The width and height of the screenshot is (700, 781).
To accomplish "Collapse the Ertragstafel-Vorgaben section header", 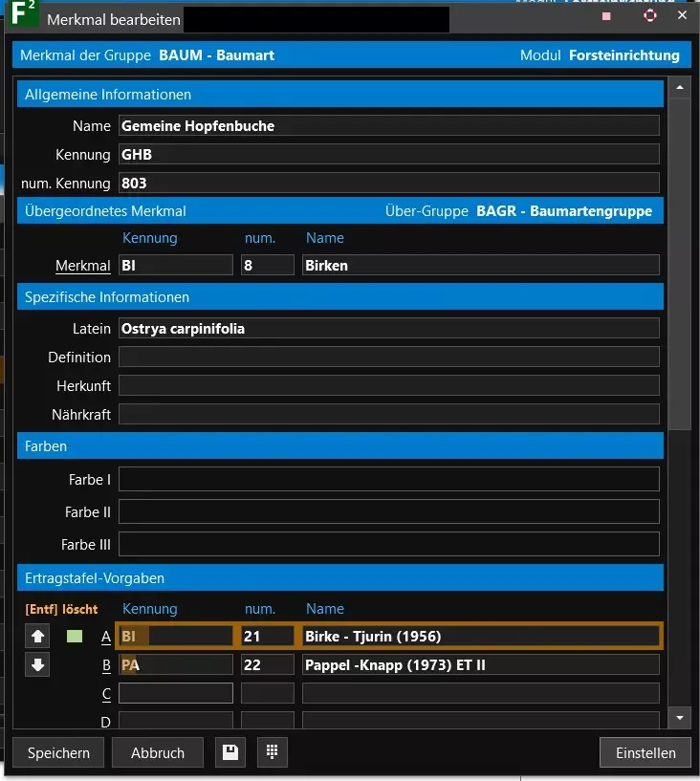I will click(x=339, y=578).
